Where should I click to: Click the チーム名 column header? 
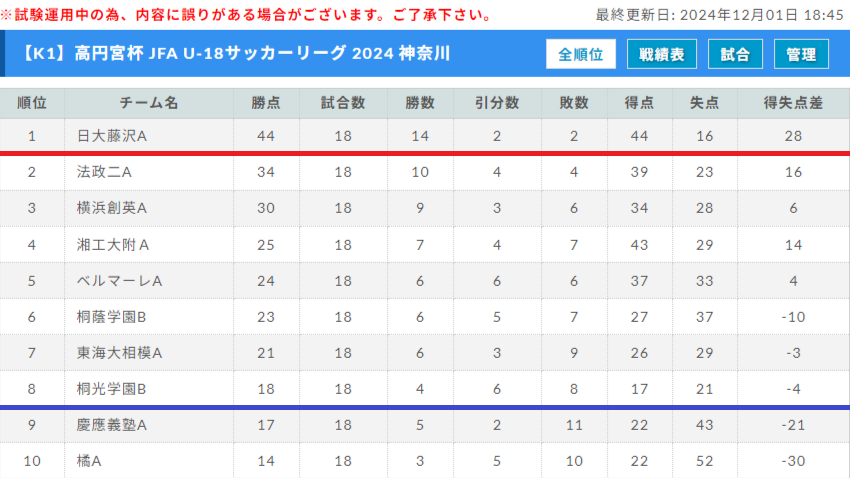pos(149,103)
